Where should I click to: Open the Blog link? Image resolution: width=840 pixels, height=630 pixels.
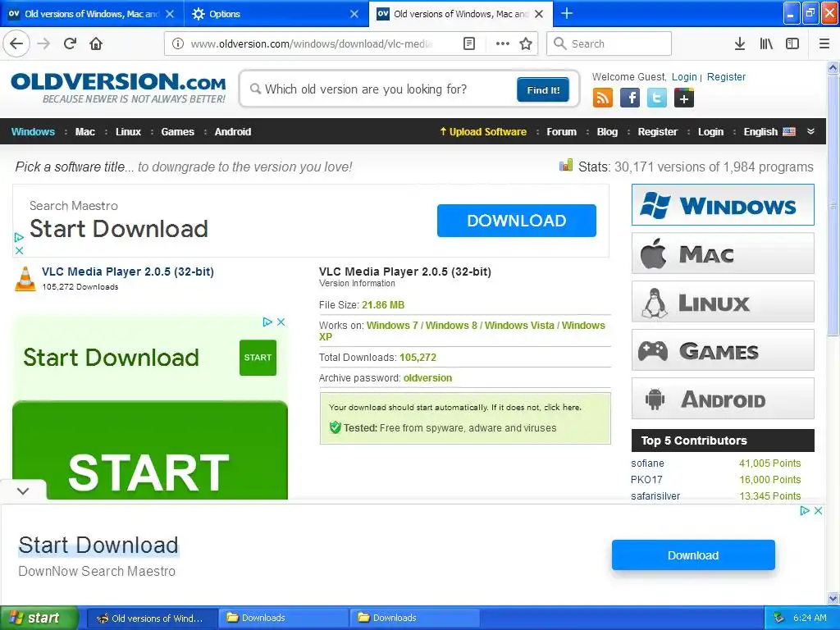click(x=608, y=132)
